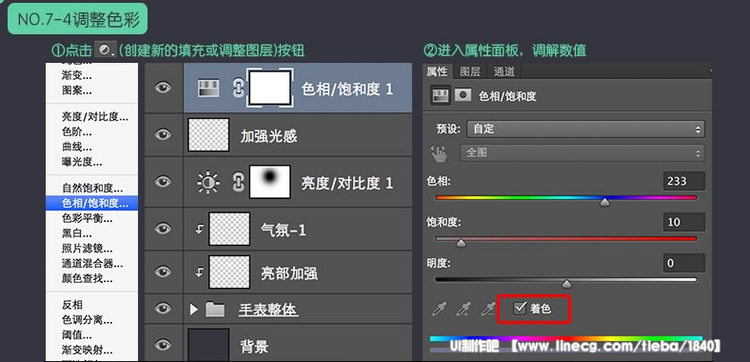
Task: Hide the 背景 layer
Action: (163, 344)
